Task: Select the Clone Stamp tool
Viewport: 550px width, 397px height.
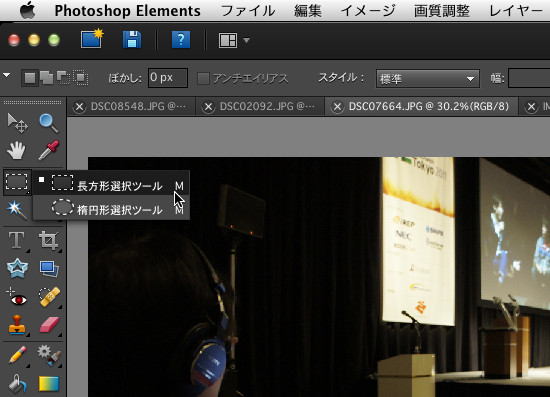Action: click(16, 324)
